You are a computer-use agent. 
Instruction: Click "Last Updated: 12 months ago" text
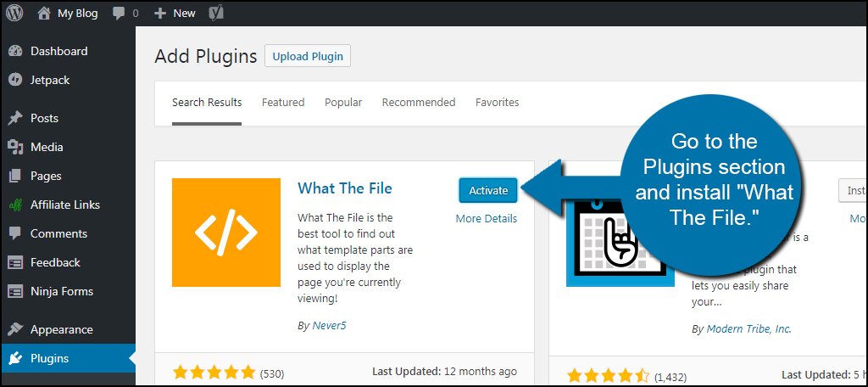click(444, 371)
